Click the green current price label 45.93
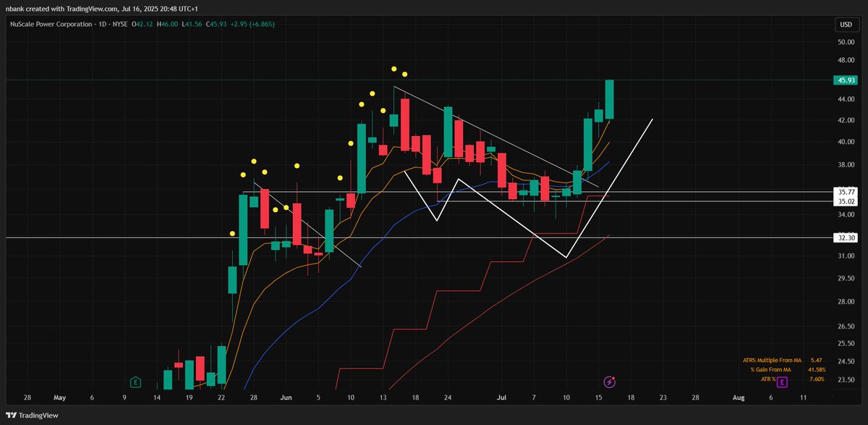The height and width of the screenshot is (425, 868). 845,80
